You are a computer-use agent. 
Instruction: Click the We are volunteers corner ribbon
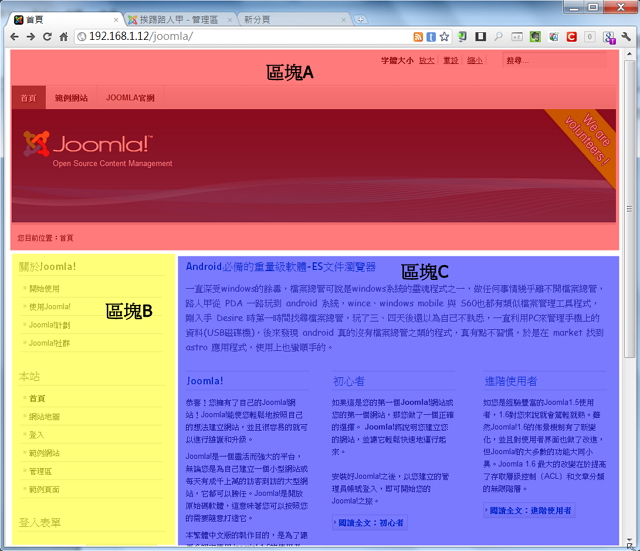click(589, 139)
